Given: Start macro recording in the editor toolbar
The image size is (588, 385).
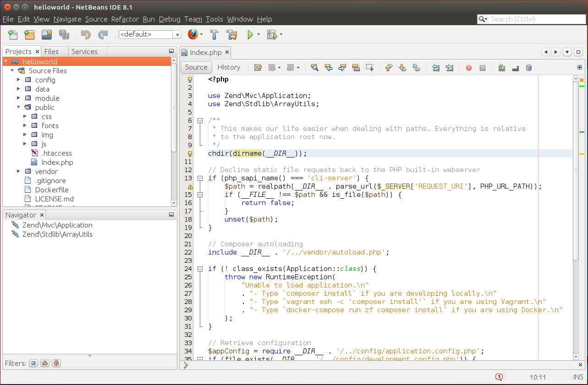Looking at the screenshot, I should click(x=468, y=67).
